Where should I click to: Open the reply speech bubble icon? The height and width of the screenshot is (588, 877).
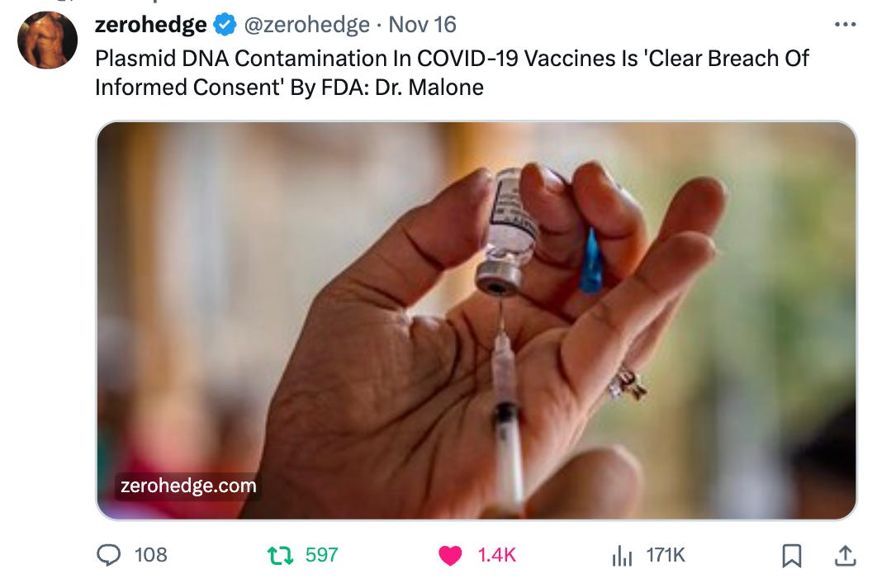(108, 555)
